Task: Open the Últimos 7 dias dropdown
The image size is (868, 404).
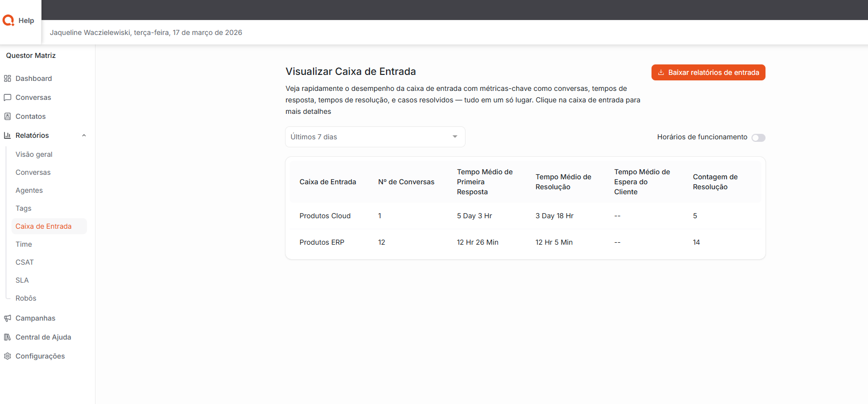Action: [374, 137]
